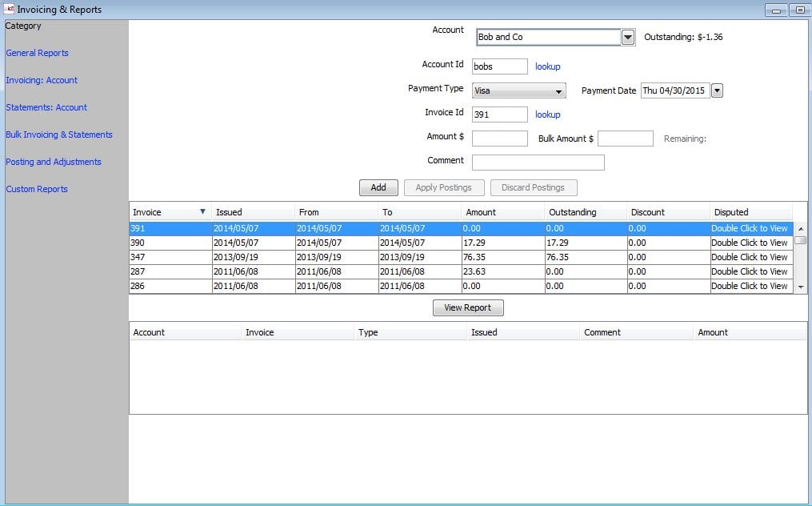Click the View Report button
Screen dimensions: 812x506
(x=468, y=307)
